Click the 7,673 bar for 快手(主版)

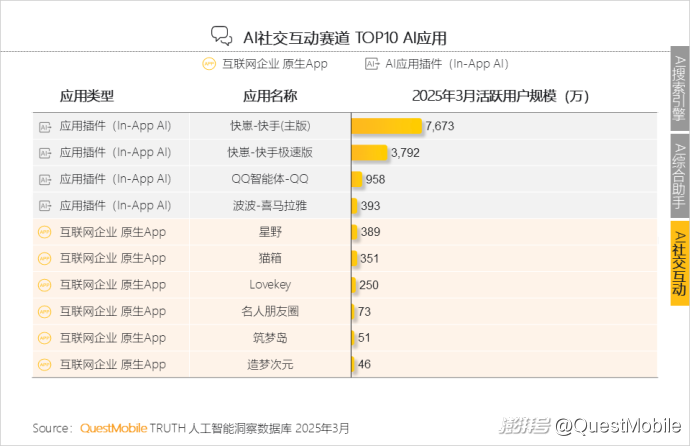[387, 126]
